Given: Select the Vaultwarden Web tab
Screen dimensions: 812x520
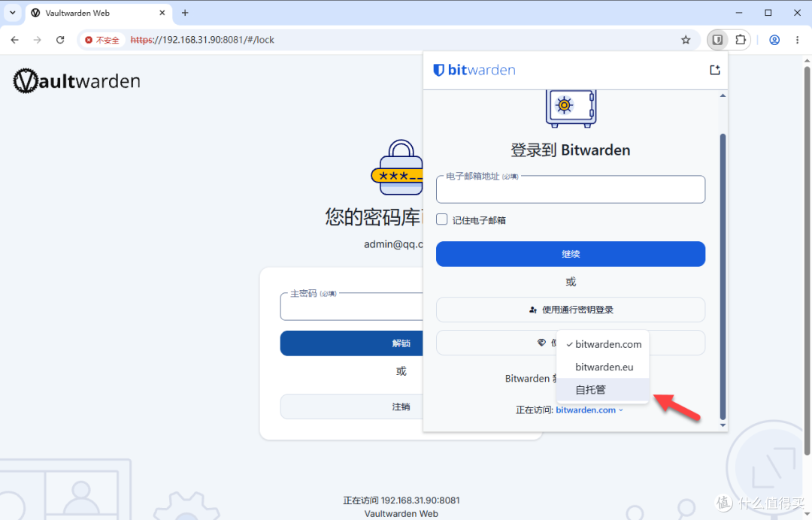Looking at the screenshot, I should pos(98,13).
